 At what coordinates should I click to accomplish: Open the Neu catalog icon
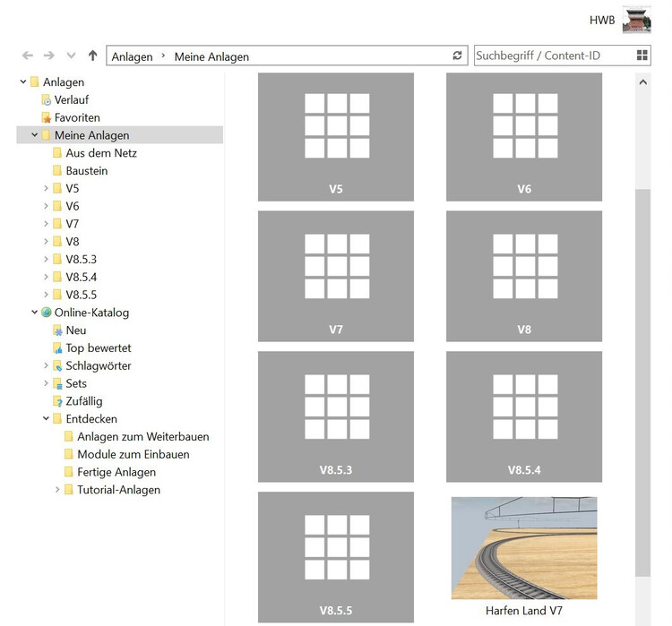57,330
